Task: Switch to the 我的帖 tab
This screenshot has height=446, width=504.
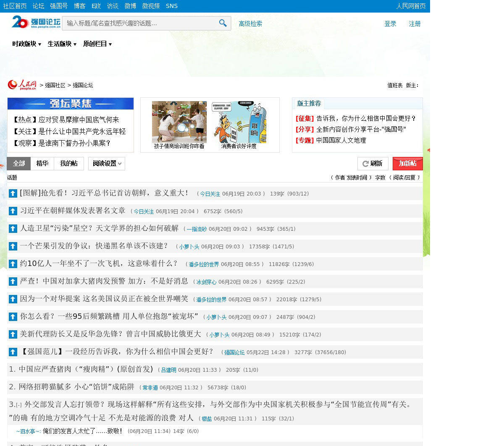Action: click(x=69, y=164)
